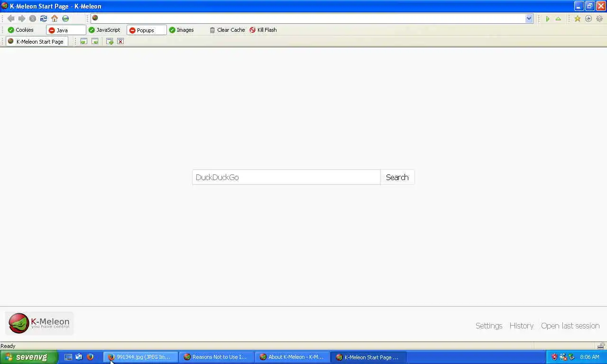Select the K-Meleon Start Page tab

37,41
